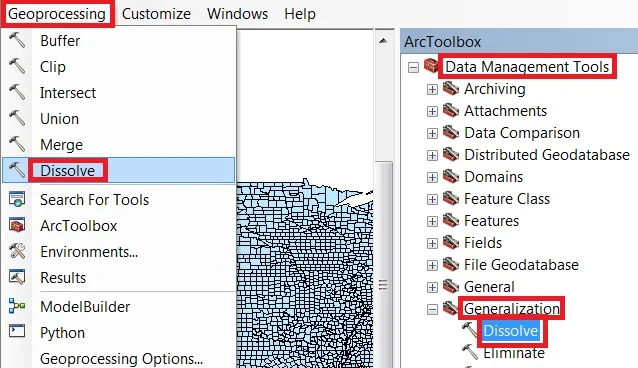Click the Environments wrench icon
638x368 pixels.
tap(17, 252)
